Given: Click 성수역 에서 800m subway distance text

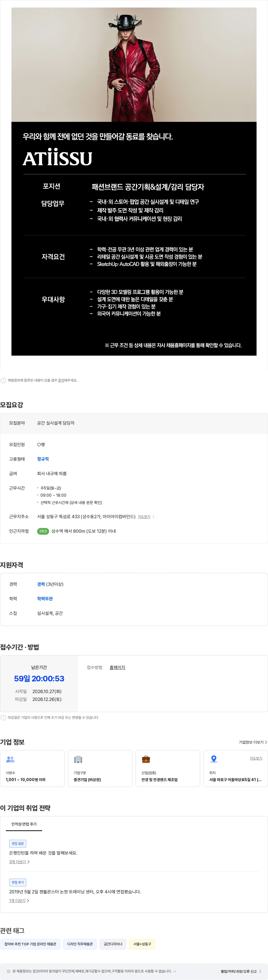Looking at the screenshot, I should click(84, 531).
